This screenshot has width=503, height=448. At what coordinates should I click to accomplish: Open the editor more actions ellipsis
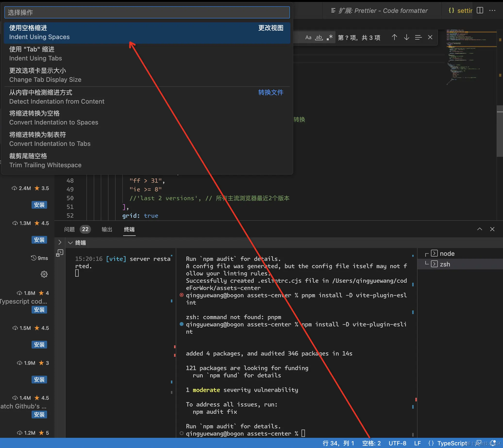tap(492, 10)
